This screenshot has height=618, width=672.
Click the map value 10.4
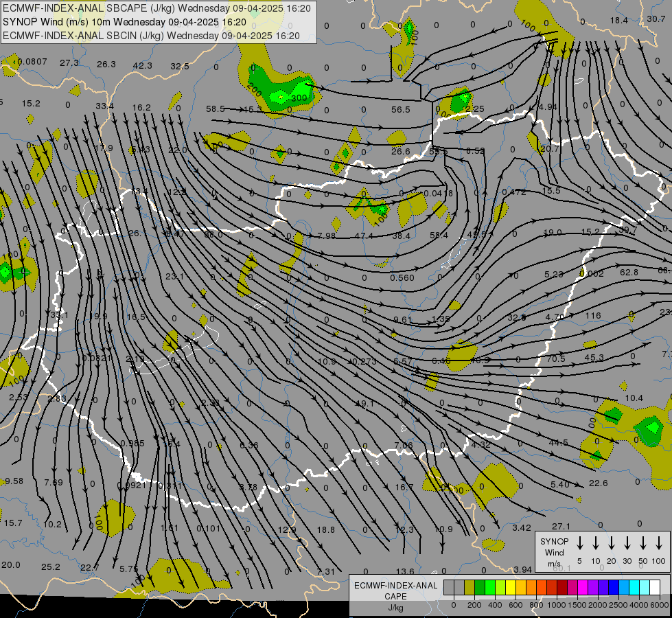[634, 398]
